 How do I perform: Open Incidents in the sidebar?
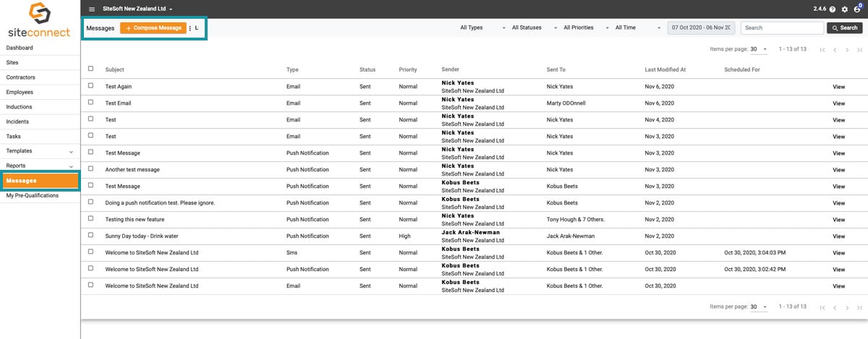pos(40,121)
